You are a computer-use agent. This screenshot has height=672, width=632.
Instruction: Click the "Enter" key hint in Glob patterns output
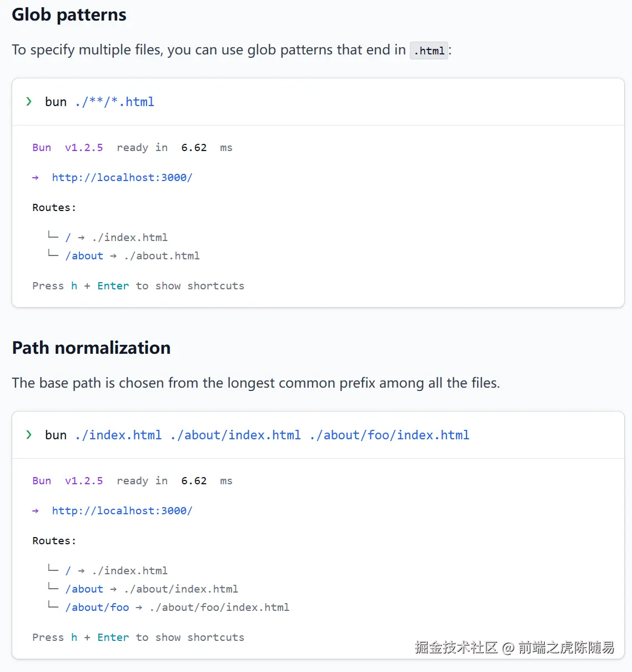113,286
